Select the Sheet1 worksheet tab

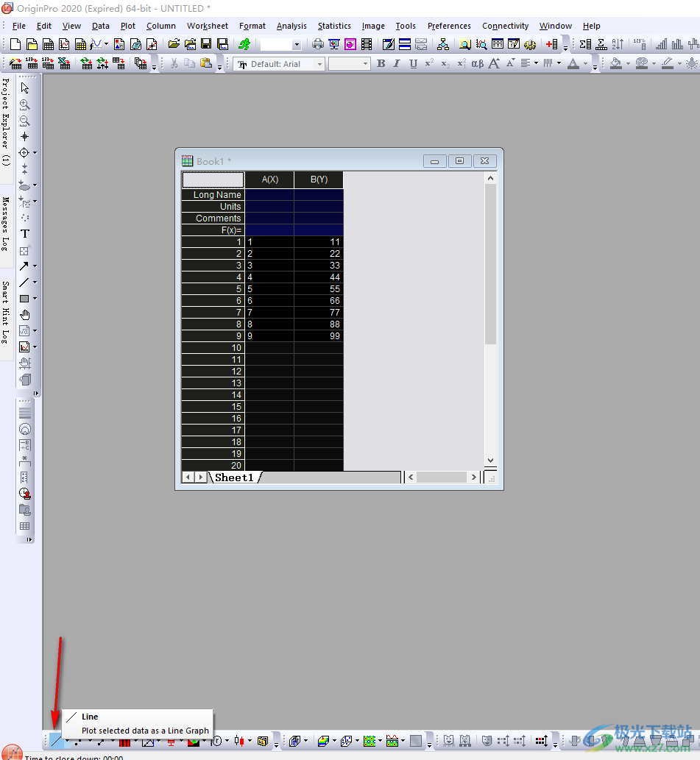pos(235,477)
